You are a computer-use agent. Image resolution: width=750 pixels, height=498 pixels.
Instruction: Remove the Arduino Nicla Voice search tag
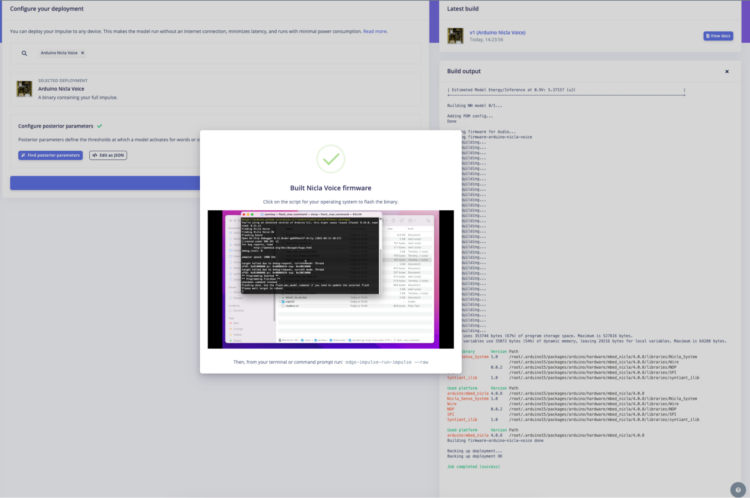(82, 52)
